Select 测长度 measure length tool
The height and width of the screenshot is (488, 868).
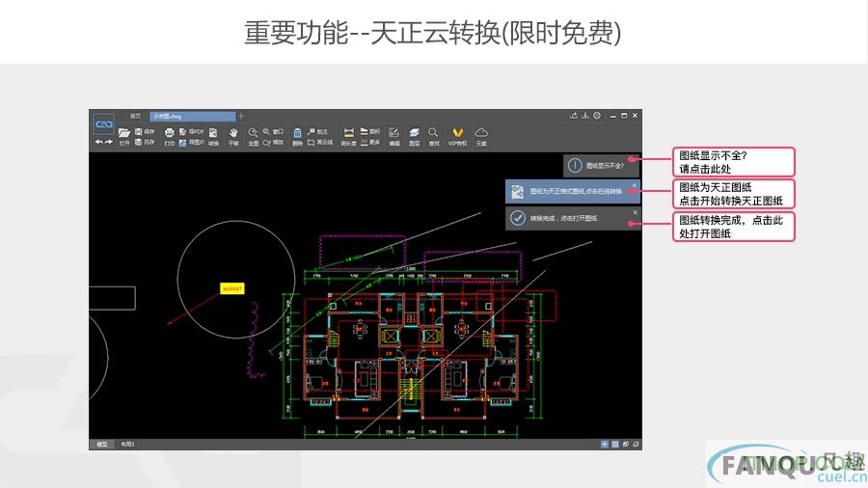click(348, 137)
